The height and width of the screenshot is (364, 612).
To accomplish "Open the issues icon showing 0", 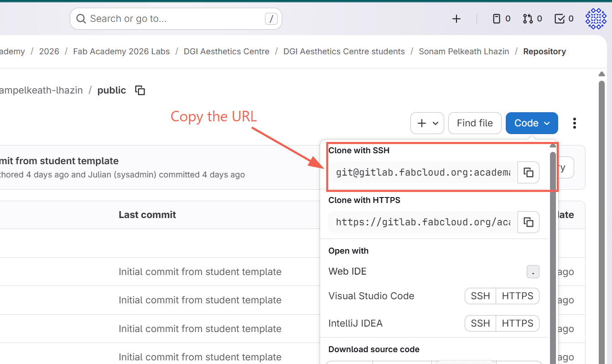I will pyautogui.click(x=501, y=19).
